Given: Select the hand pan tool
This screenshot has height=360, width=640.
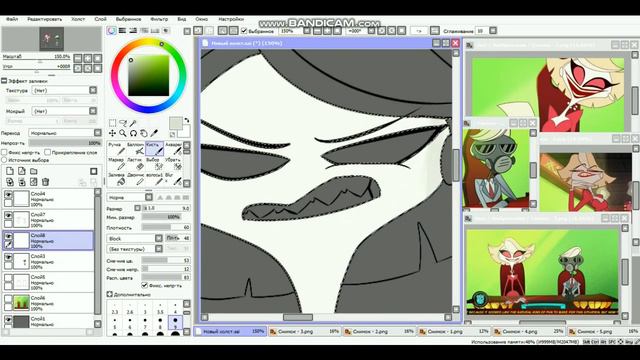Looking at the screenshot, I should point(144,133).
